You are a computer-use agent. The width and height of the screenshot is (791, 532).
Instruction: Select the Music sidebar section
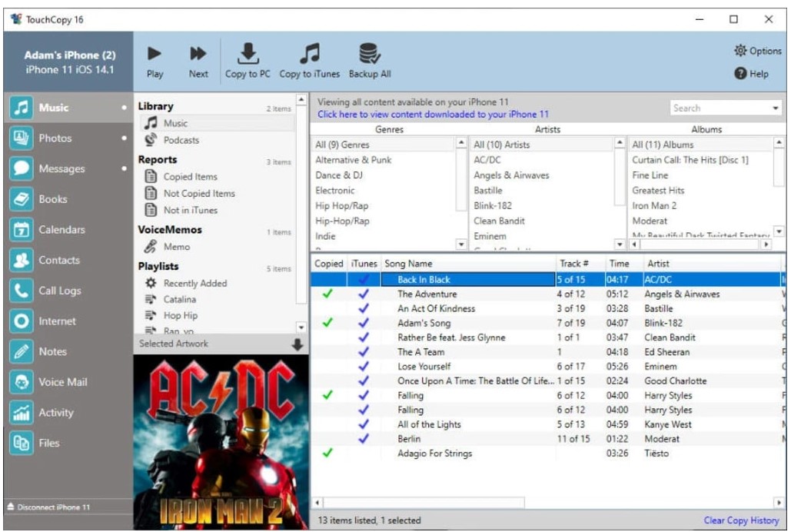[x=68, y=108]
